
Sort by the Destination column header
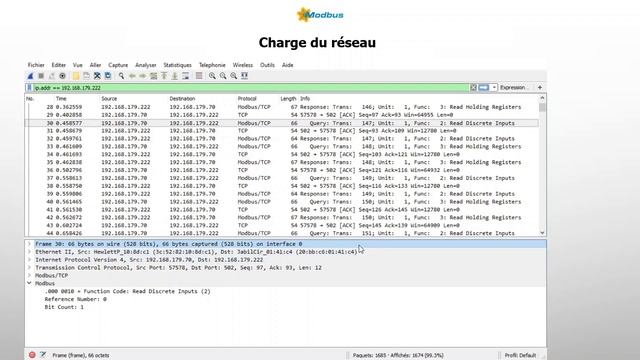coord(182,99)
